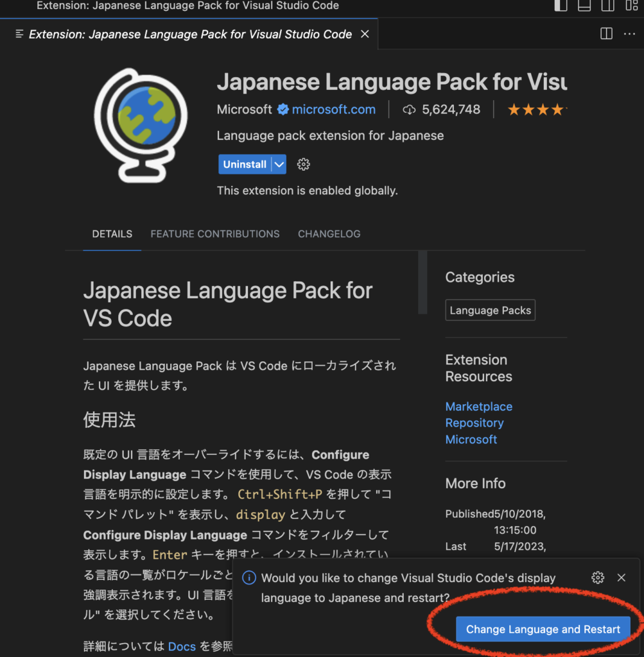Open the Changelog tab
Viewport: 644px width, 657px height.
tap(329, 234)
